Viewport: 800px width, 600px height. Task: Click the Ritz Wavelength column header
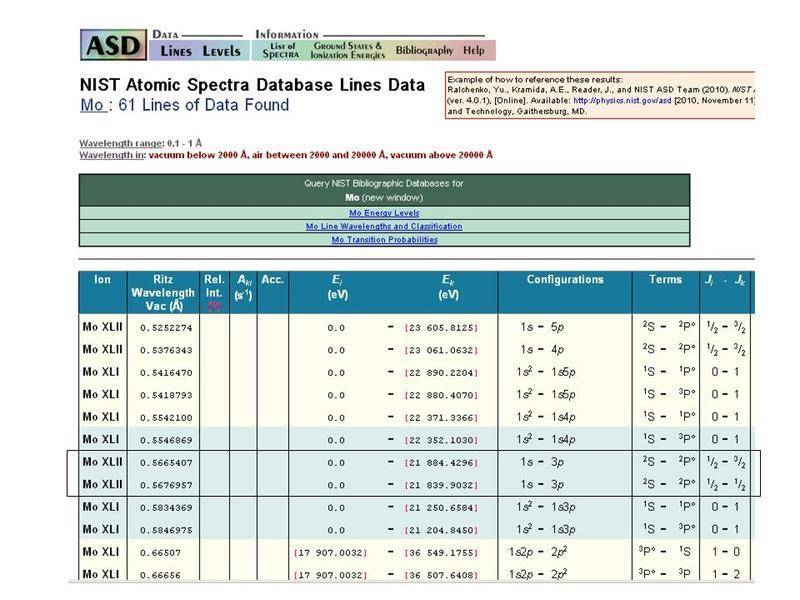163,293
